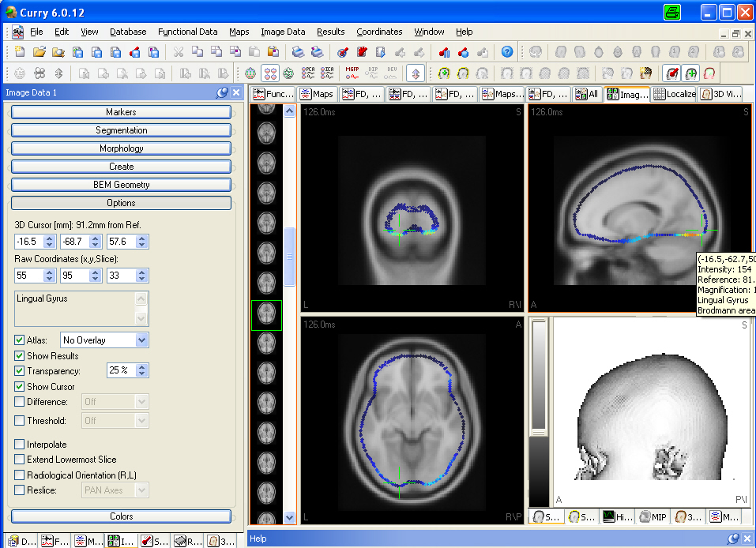Switch to the Localize tab
756x548 pixels.
point(675,94)
